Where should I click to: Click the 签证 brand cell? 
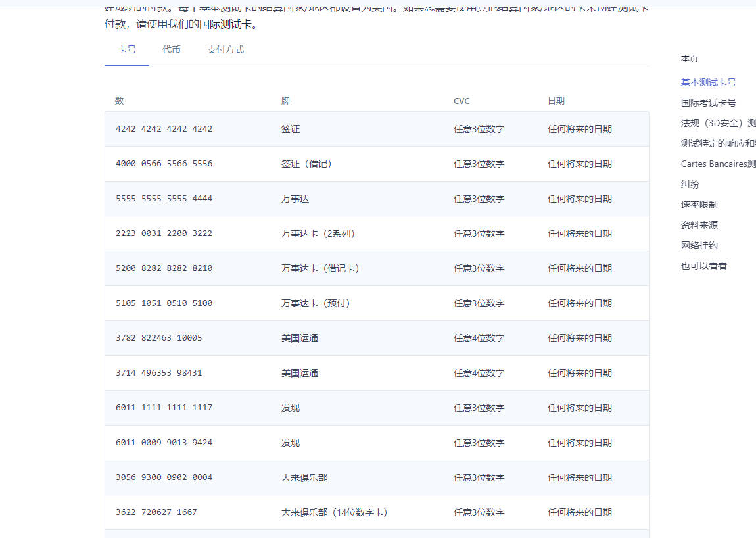tap(291, 130)
